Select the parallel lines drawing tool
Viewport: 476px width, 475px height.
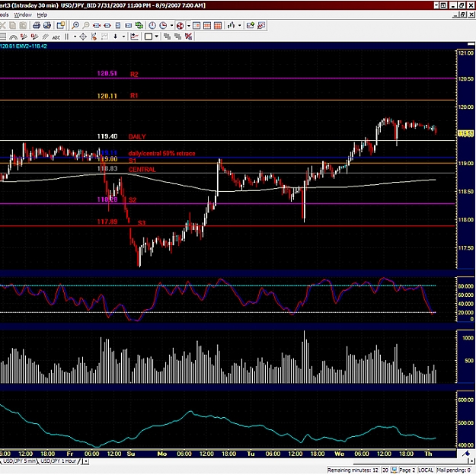pos(45,37)
